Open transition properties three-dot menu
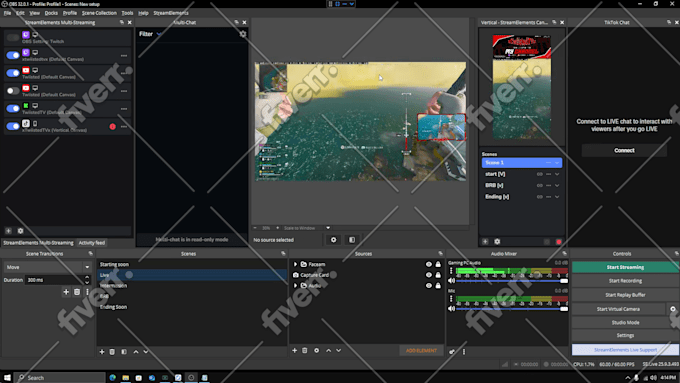 (x=87, y=292)
